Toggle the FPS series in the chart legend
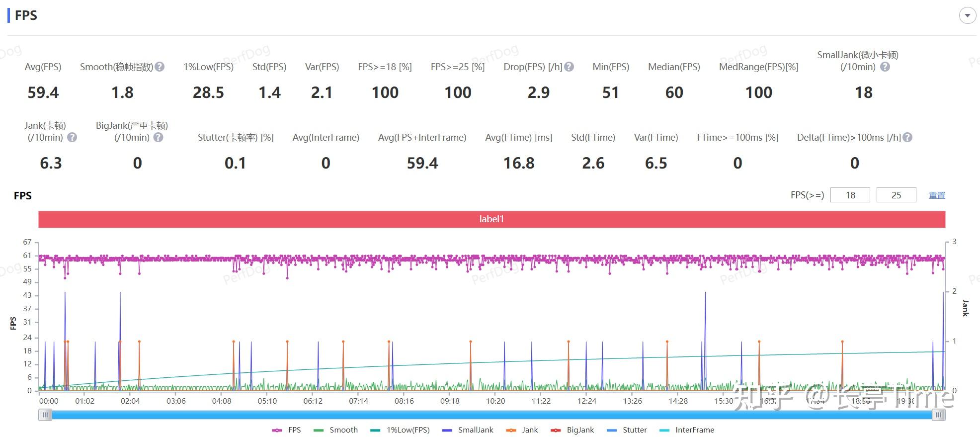The image size is (980, 437). 287,430
